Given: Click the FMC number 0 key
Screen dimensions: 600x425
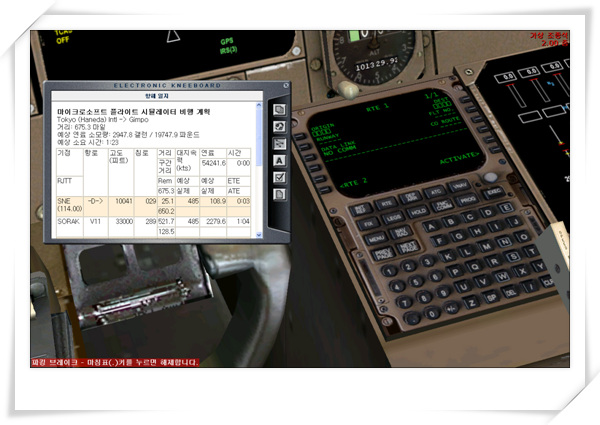Looking at the screenshot, I should pos(432,314).
